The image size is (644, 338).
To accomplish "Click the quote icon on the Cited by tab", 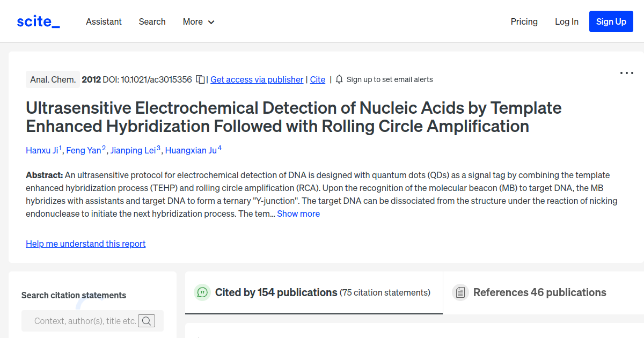I will click(203, 292).
